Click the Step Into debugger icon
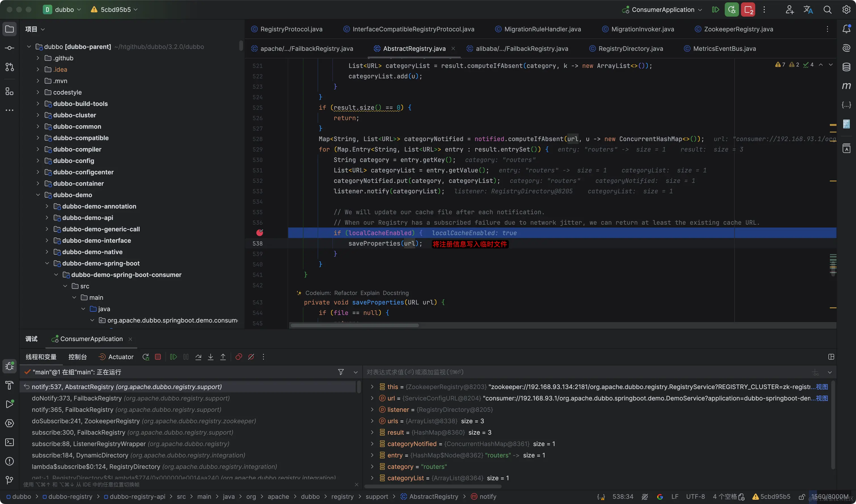 point(211,357)
